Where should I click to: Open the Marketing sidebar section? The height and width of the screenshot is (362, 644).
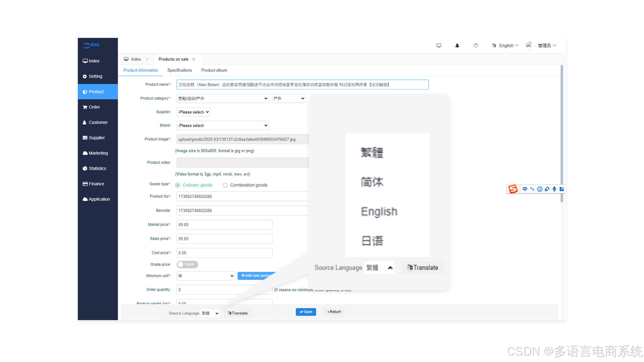(x=98, y=153)
